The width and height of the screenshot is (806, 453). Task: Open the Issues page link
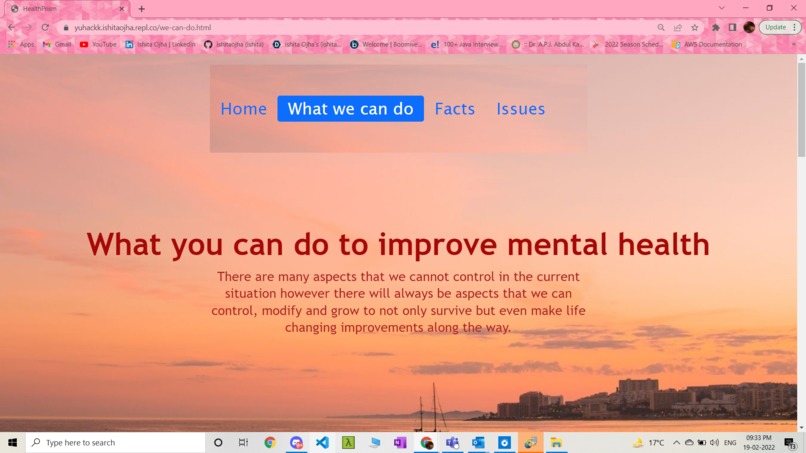pos(520,108)
